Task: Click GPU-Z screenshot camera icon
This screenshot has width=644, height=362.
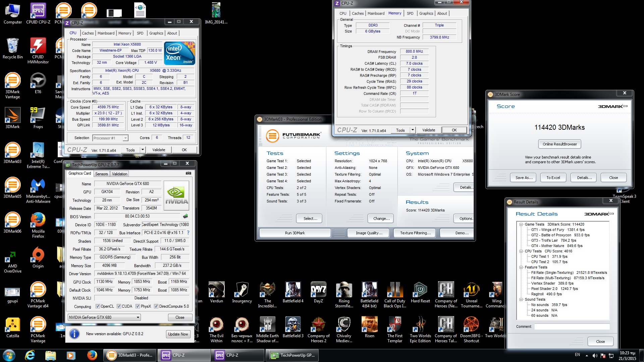Action: 189,173
